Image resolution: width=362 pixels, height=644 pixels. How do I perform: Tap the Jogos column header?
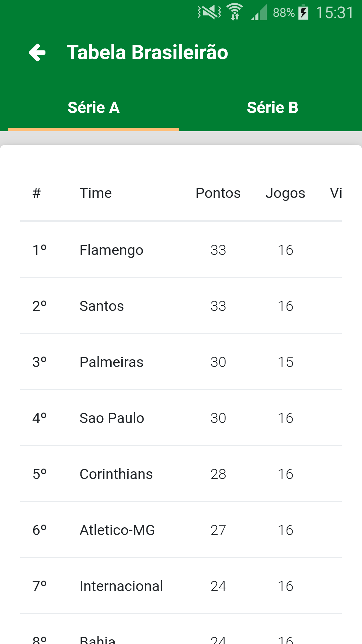[x=285, y=193]
